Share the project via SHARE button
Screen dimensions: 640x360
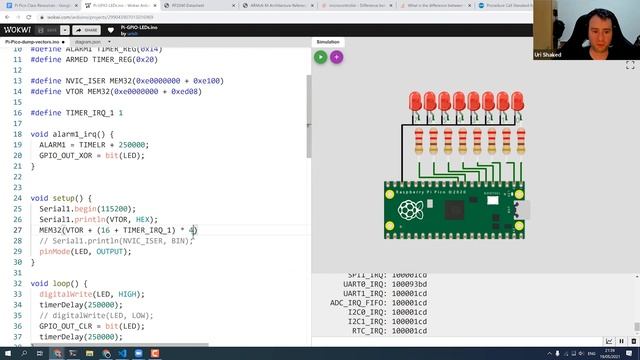87,30
